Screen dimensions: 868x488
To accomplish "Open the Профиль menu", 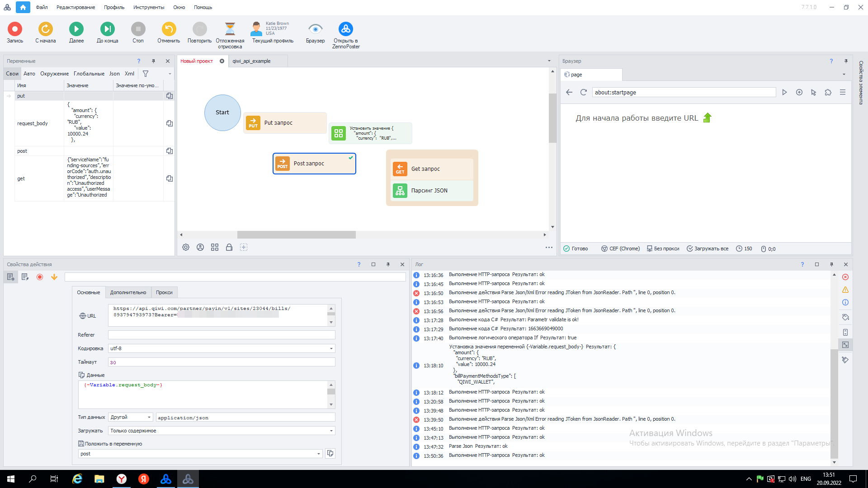I will [114, 7].
